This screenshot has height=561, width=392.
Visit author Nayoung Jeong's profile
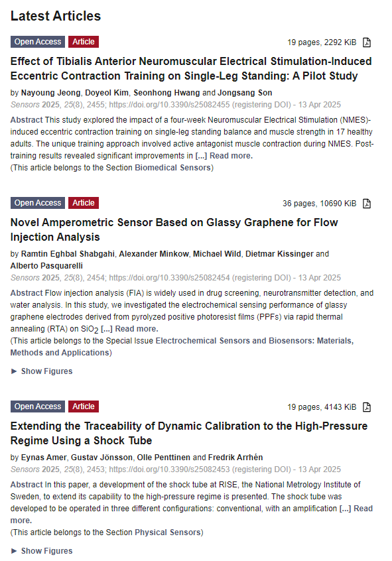51,93
